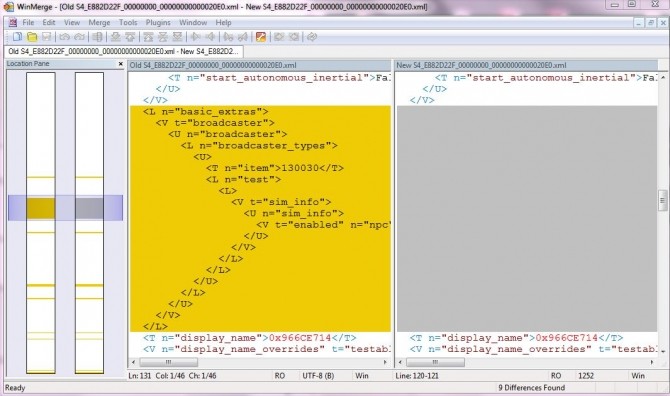Click the Open folder toolbar icon
Screen dimensions: 670x396
32,37
